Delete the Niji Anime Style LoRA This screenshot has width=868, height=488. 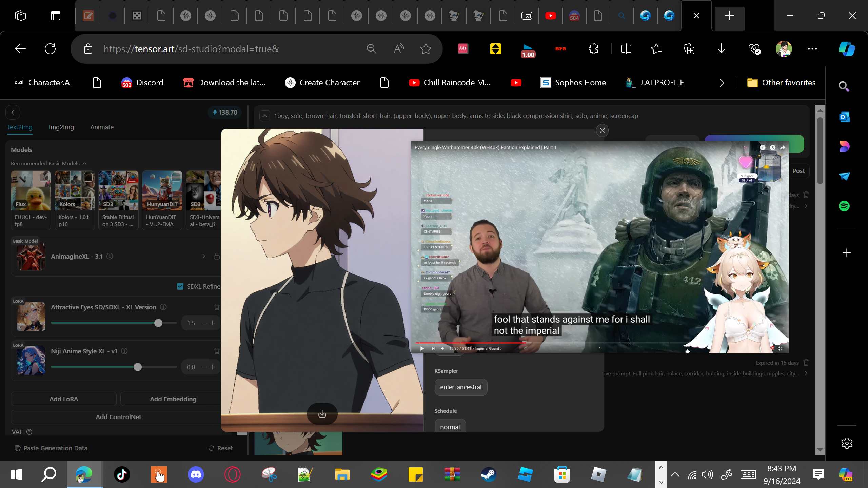pos(217,351)
